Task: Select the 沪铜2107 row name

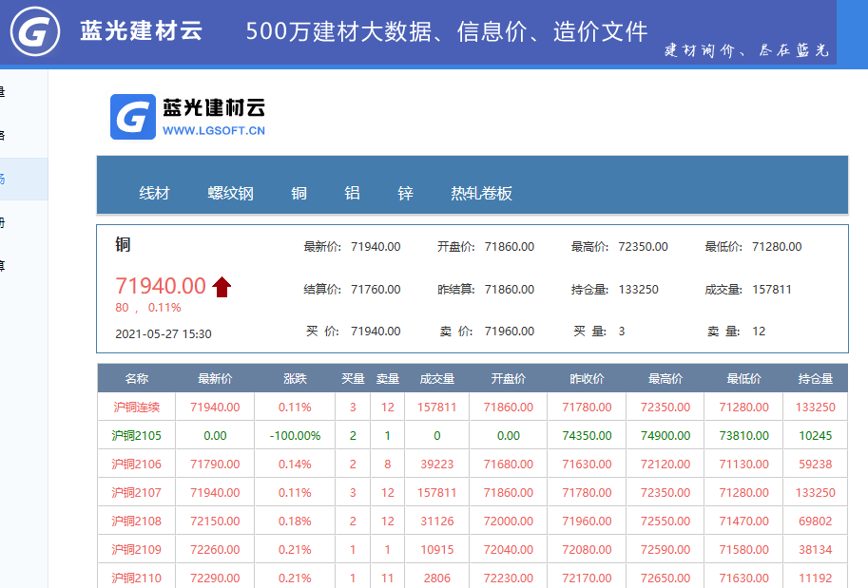Action: click(136, 493)
